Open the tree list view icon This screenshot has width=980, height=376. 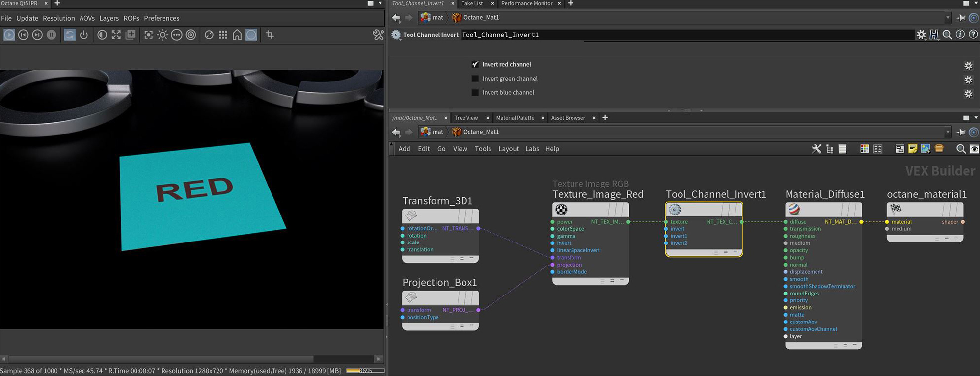pyautogui.click(x=830, y=149)
